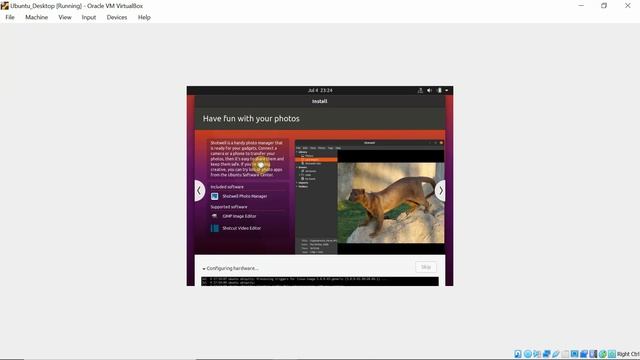Click the 'Shotwell Photo Manager' label
The width and height of the screenshot is (640, 360).
(244, 196)
